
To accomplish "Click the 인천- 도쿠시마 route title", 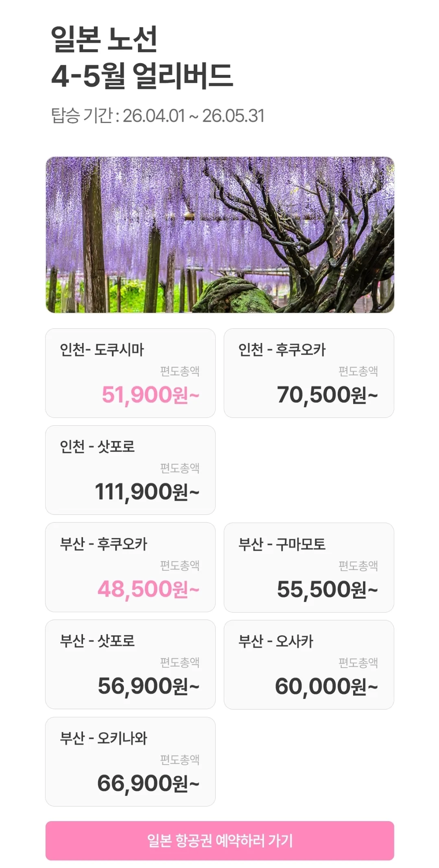I will click(102, 350).
